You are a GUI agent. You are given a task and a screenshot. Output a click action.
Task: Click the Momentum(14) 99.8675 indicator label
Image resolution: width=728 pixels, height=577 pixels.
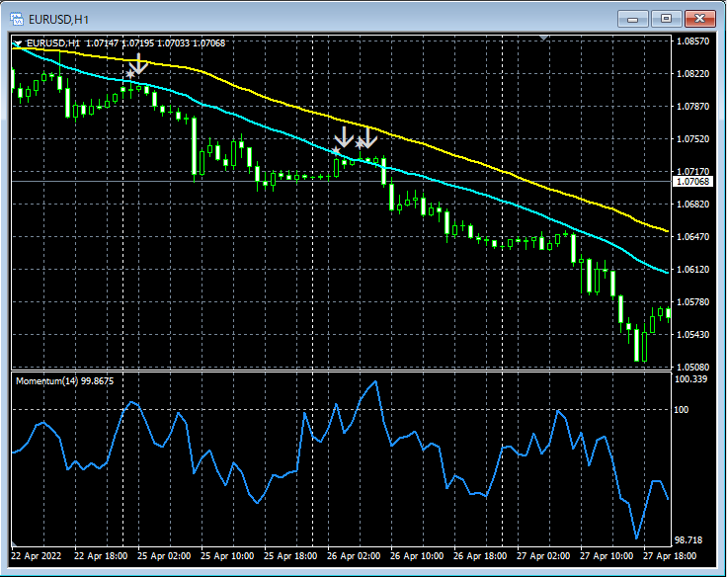click(64, 381)
